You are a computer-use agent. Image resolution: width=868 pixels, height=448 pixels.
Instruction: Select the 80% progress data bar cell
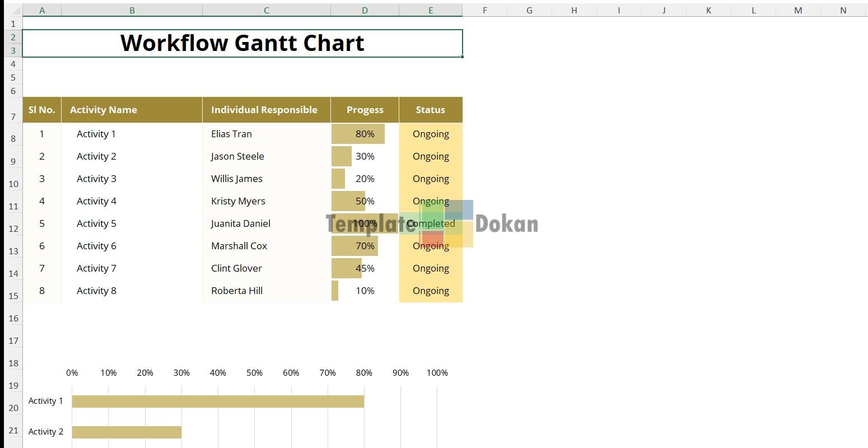(365, 134)
